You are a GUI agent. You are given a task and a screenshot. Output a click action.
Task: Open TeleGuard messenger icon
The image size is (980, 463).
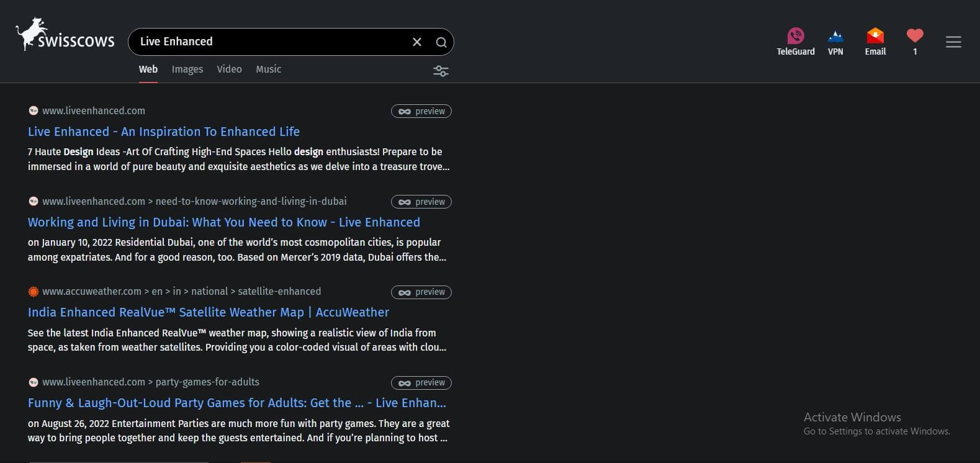(x=796, y=42)
